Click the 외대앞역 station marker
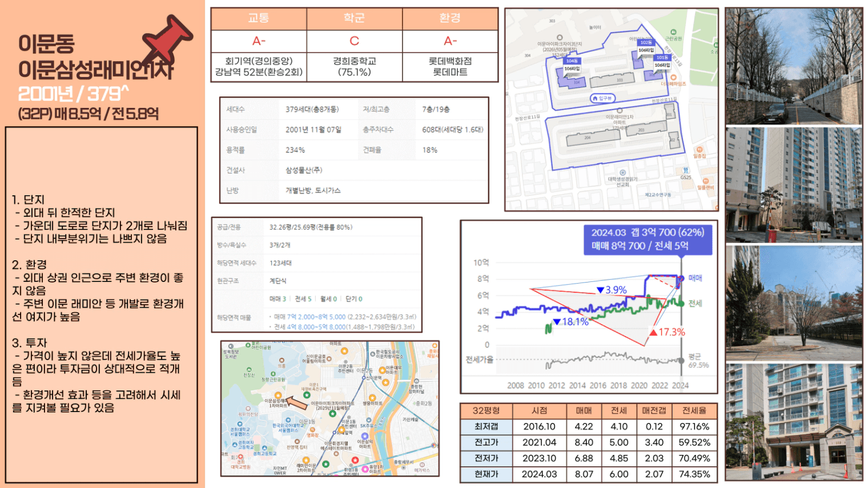The image size is (868, 488). (x=334, y=433)
